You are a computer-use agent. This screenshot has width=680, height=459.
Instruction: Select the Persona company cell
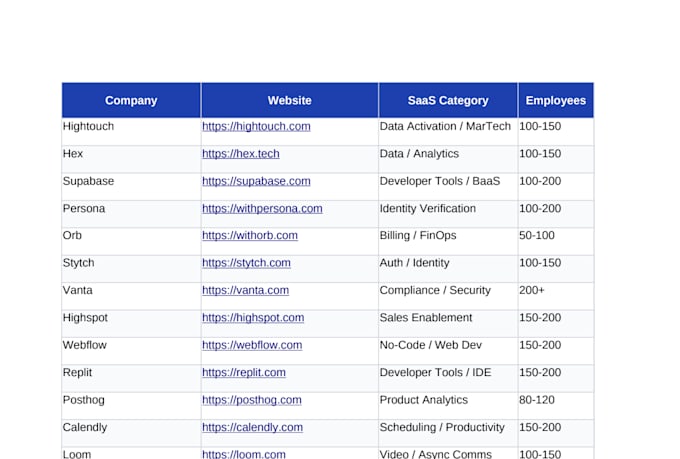point(131,213)
